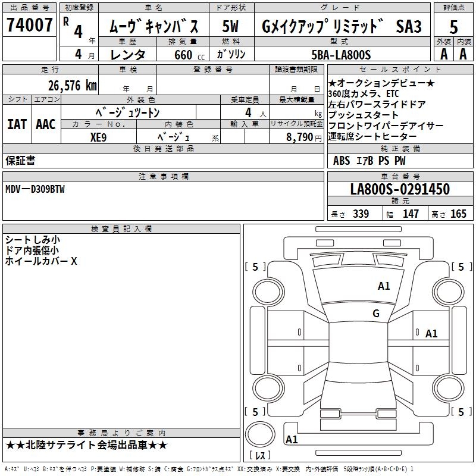This screenshot has height=476, width=476.
Task: Click the overall evaluation score 5
Action: click(453, 27)
